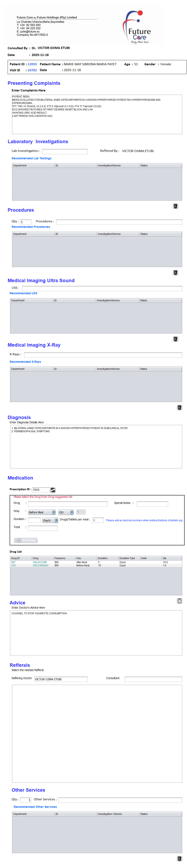Click the X-Rays search input field

coord(103,355)
